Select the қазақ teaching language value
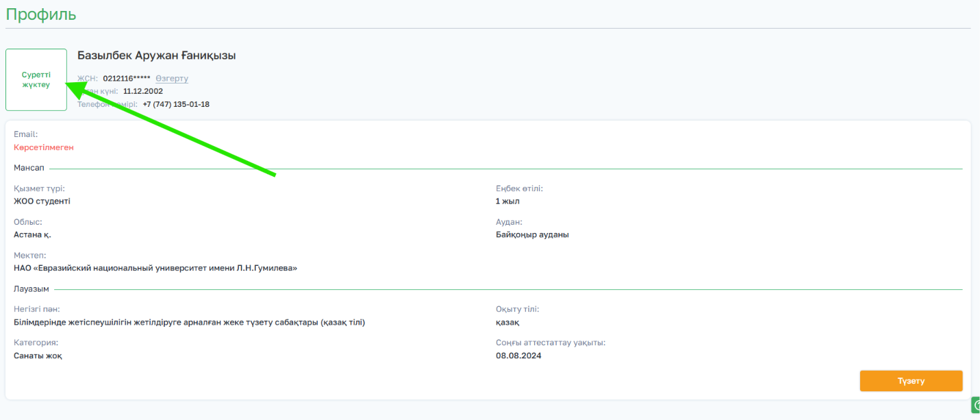The image size is (980, 420). click(507, 322)
